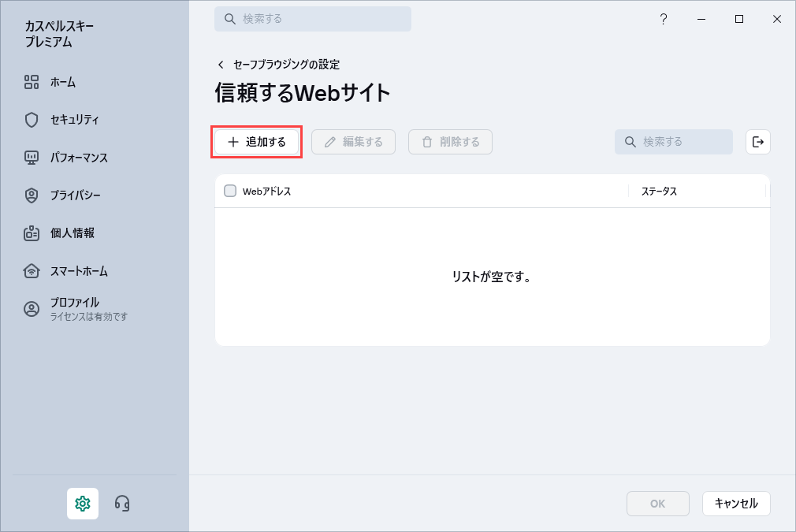Click the パフォーマンス monitor icon
Image resolution: width=796 pixels, height=532 pixels.
tap(32, 158)
